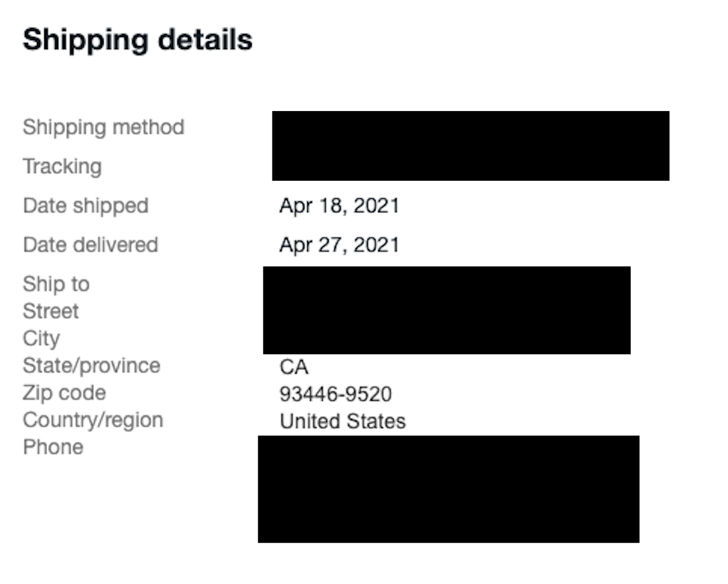Click the United States country value
Image resolution: width=728 pixels, height=584 pixels.
(343, 421)
